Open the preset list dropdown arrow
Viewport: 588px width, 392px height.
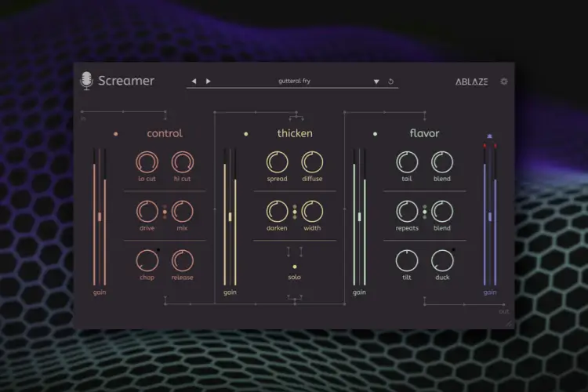pos(376,82)
